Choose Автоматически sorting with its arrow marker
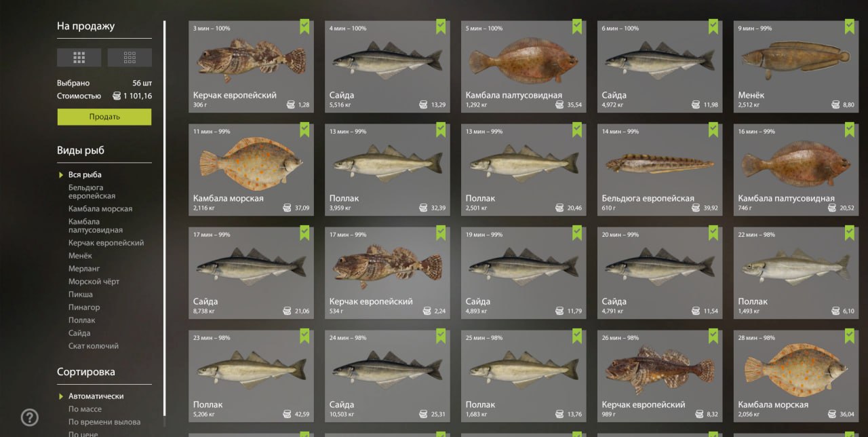 (91, 396)
